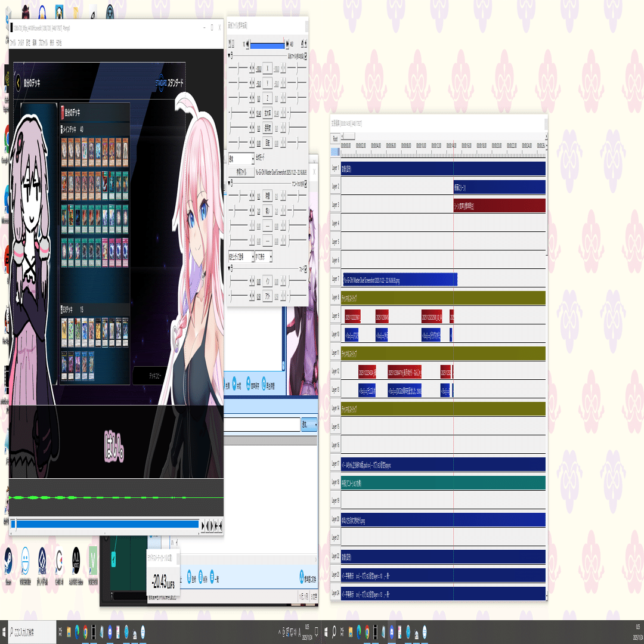This screenshot has width=644, height=644.
Task: Collapse the アニメーション効果 section triangle
Action: click(229, 183)
